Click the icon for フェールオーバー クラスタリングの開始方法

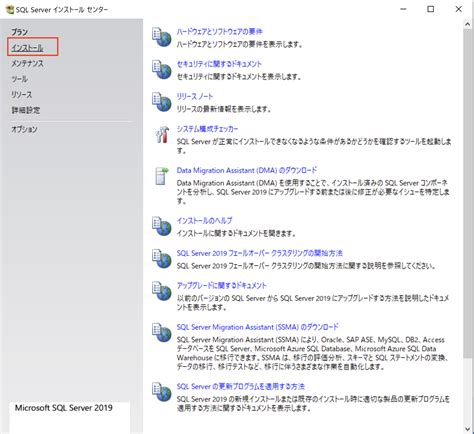pos(162,259)
